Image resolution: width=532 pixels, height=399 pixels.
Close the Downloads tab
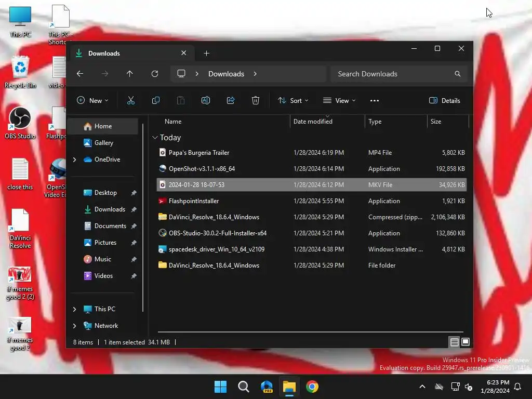183,53
